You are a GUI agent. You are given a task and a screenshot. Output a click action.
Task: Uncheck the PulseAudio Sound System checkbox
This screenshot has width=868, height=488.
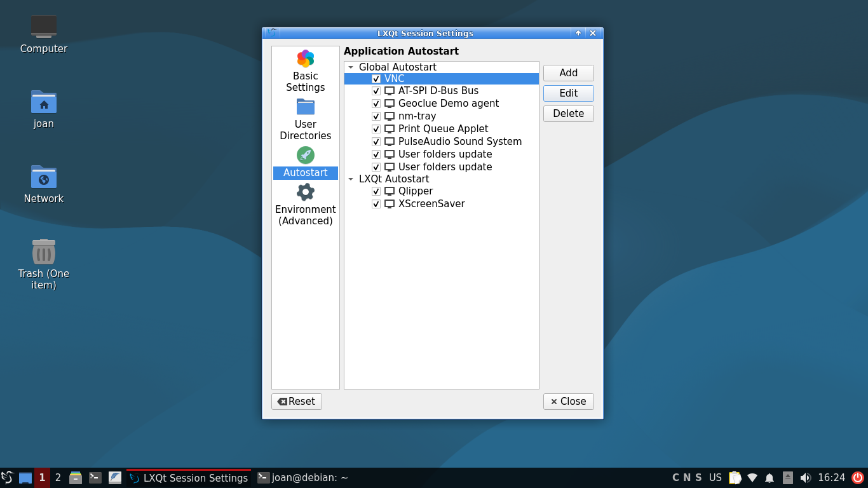coord(376,142)
